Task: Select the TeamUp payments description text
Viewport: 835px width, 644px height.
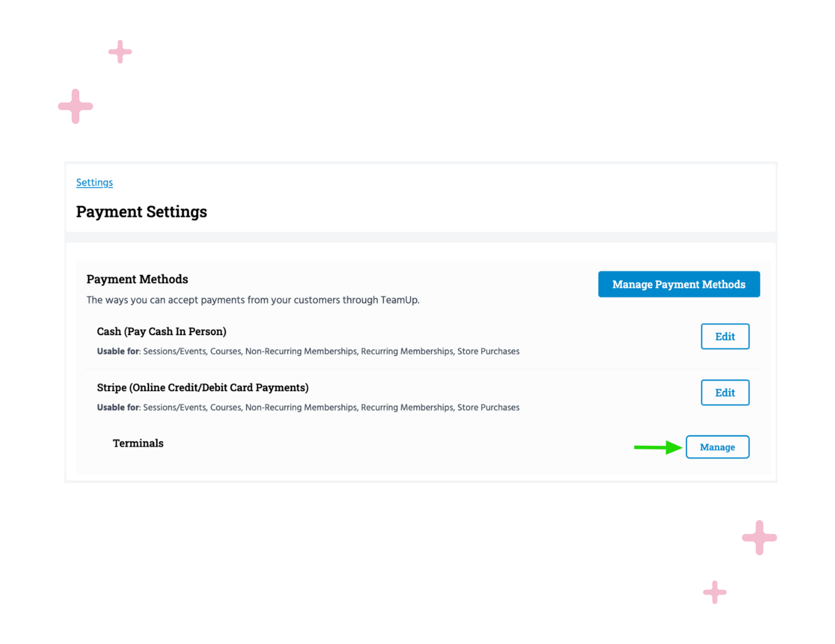Action: [253, 300]
